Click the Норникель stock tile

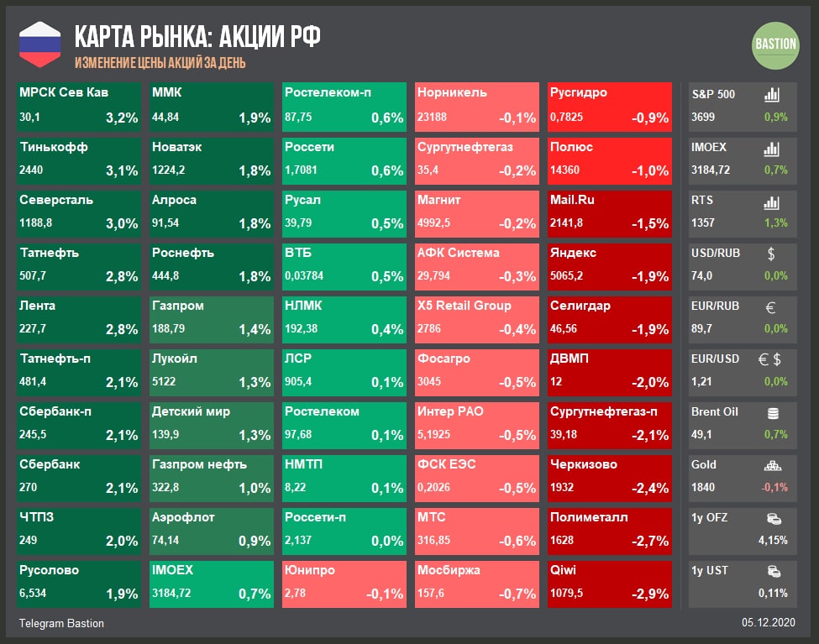pyautogui.click(x=476, y=105)
